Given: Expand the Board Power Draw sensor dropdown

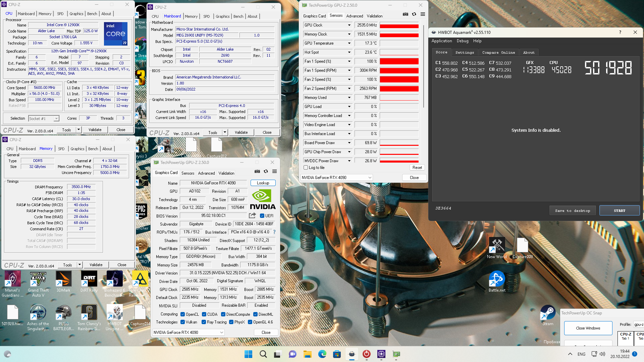Looking at the screenshot, I should (x=349, y=143).
